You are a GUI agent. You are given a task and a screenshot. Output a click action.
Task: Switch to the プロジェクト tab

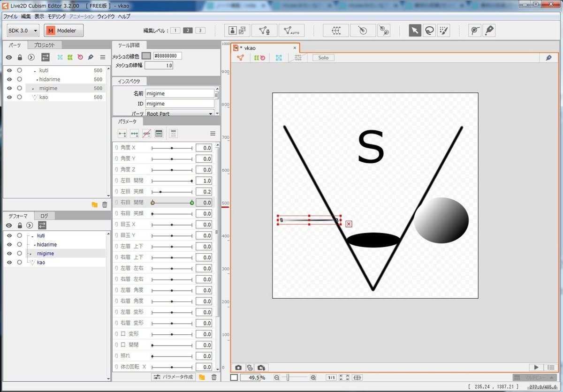tap(45, 45)
